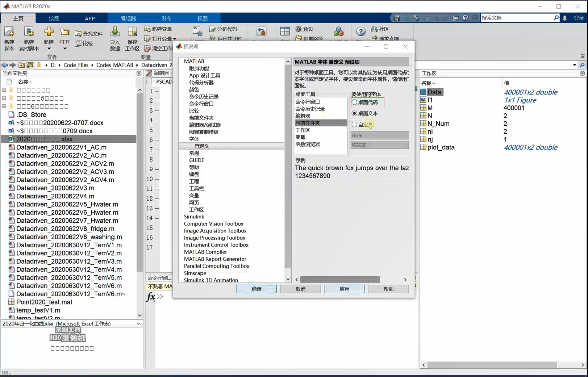Open the Import Data (导入数据) tool
Screen dimensions: 588x377
click(114, 38)
